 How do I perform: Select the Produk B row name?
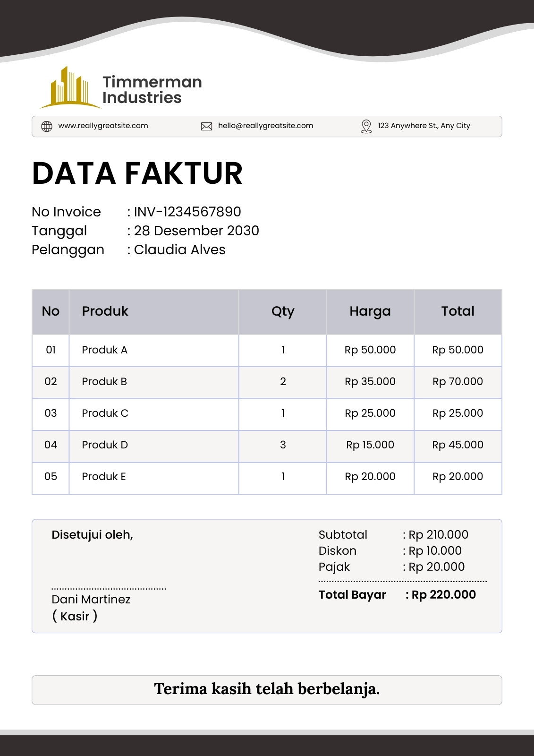(104, 381)
